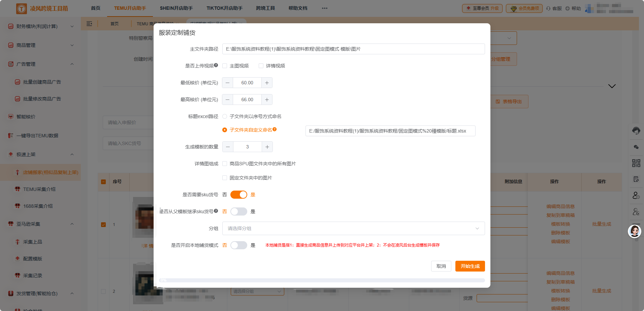Click the 开始生成 button
The width and height of the screenshot is (644, 311).
click(470, 266)
